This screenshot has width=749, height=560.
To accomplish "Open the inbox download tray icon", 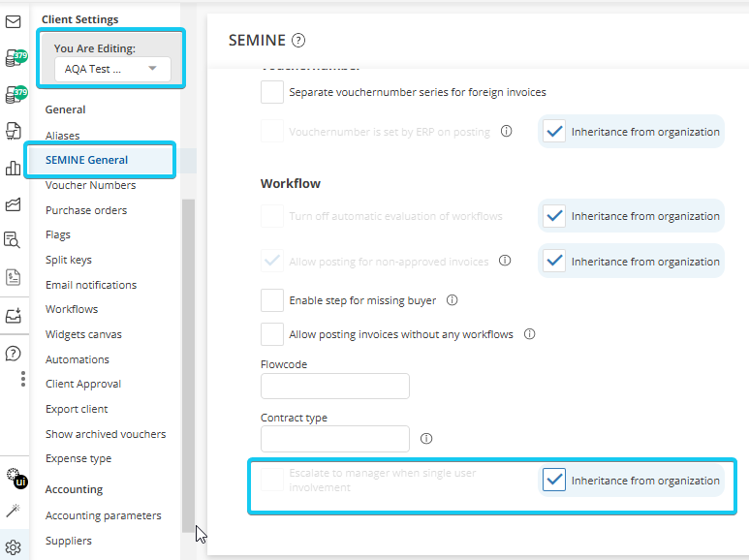I will [x=13, y=315].
